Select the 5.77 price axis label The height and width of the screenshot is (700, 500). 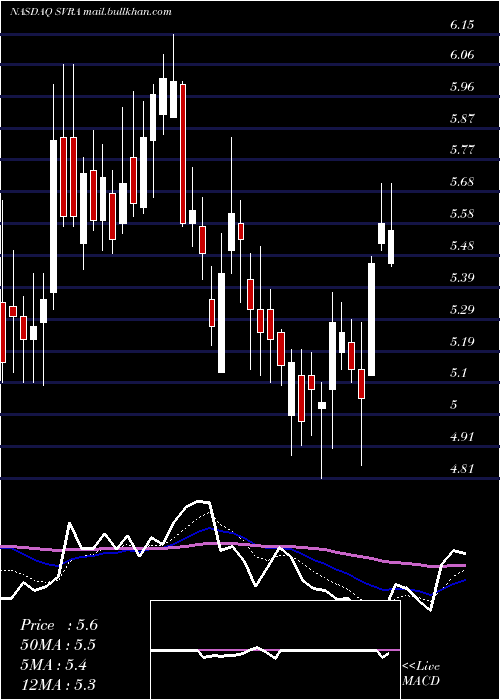[x=462, y=150]
